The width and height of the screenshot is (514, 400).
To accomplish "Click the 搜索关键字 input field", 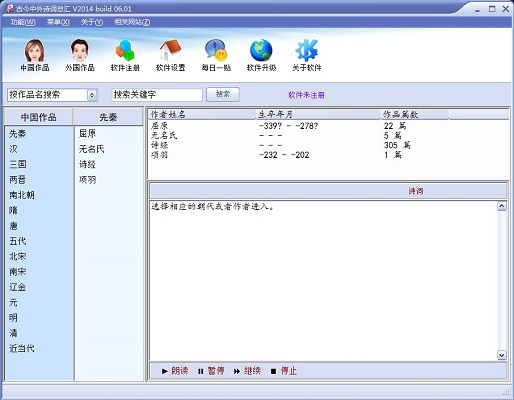I will point(157,95).
